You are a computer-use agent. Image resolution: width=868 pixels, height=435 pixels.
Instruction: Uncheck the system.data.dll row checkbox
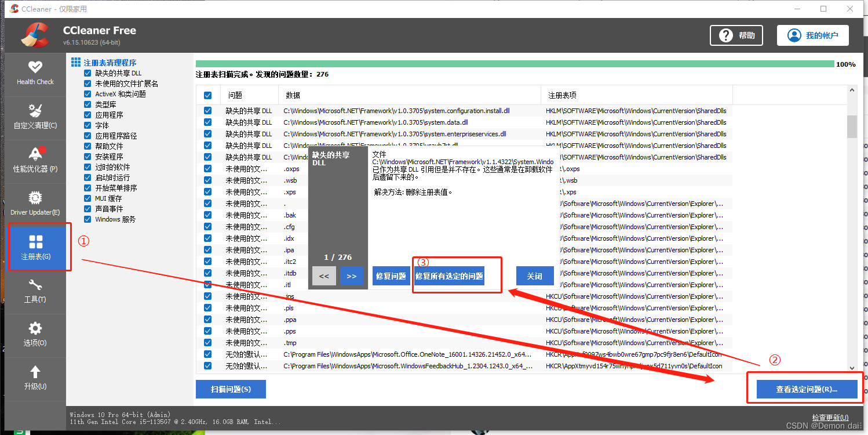click(x=207, y=122)
